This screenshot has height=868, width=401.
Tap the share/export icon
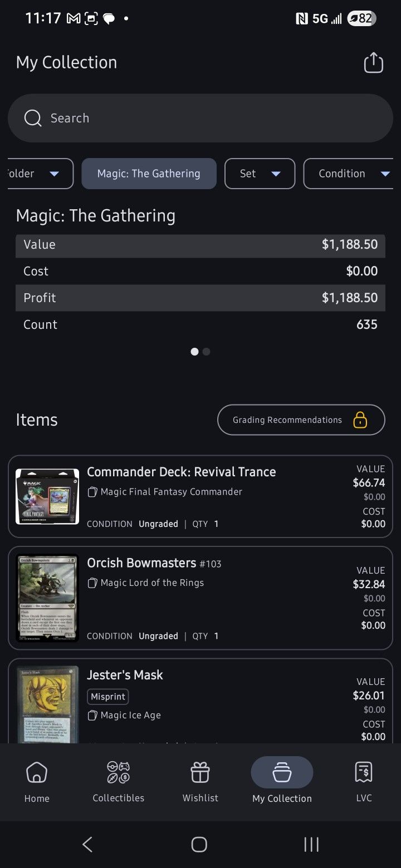click(374, 62)
